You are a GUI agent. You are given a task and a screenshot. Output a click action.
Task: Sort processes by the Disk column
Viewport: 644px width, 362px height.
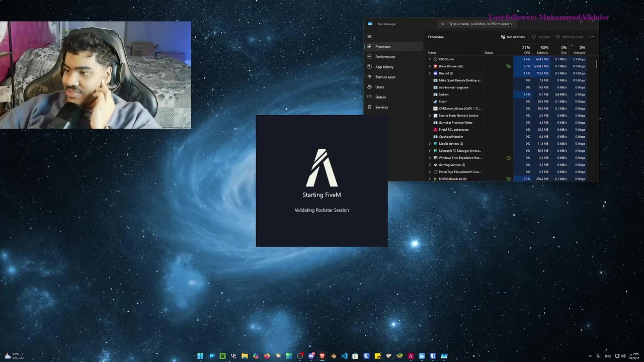point(559,50)
